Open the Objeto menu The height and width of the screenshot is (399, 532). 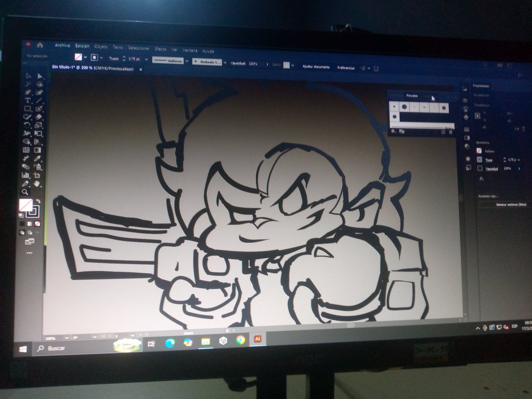click(101, 47)
